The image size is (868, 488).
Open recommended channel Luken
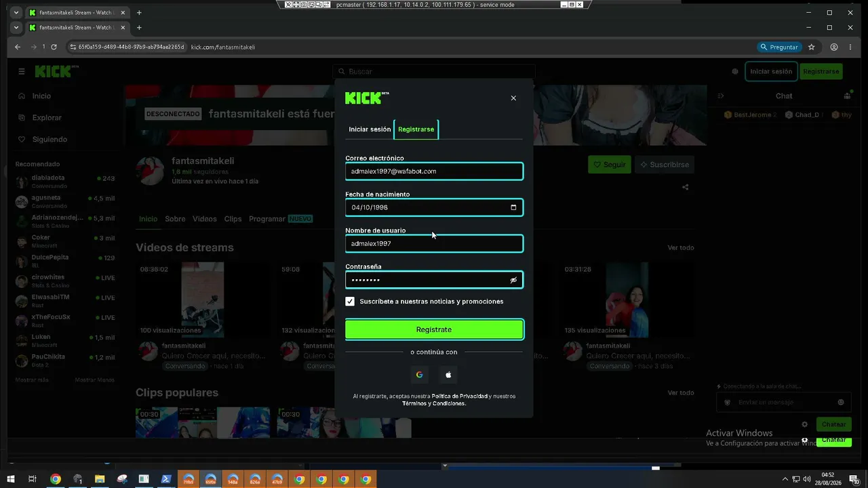pyautogui.click(x=65, y=340)
